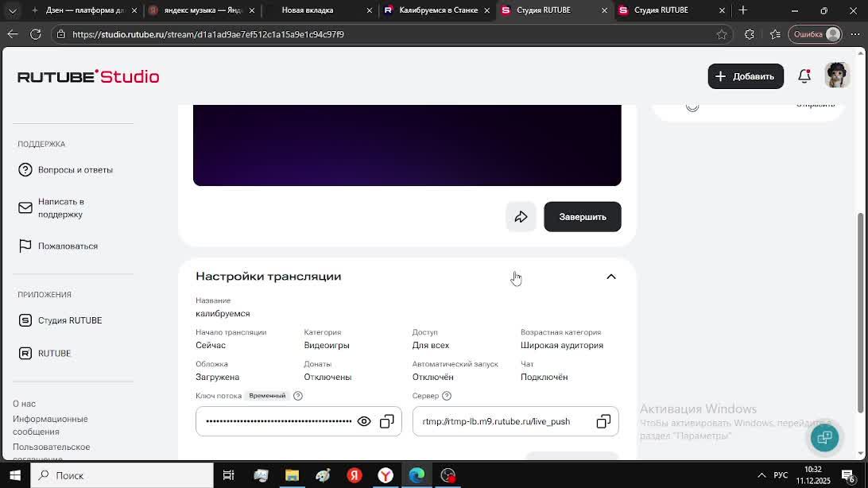Switch the РУС input language
Image resolution: width=868 pixels, height=488 pixels.
[x=781, y=475]
